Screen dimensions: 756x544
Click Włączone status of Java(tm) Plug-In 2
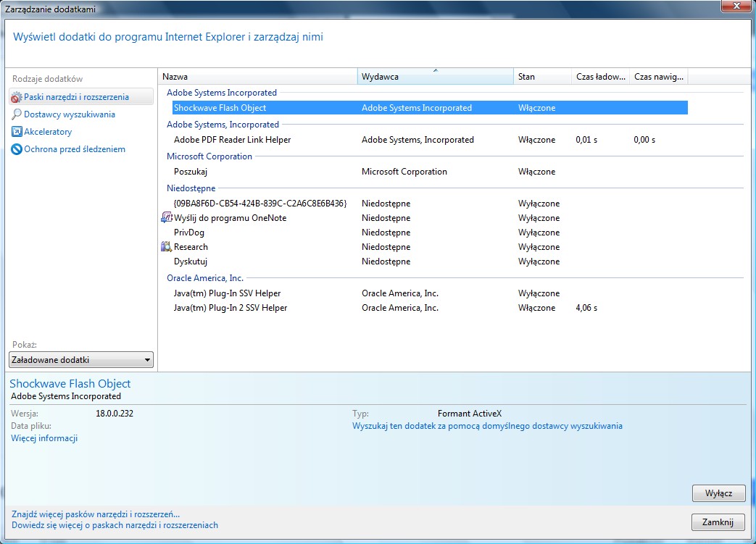(x=536, y=307)
